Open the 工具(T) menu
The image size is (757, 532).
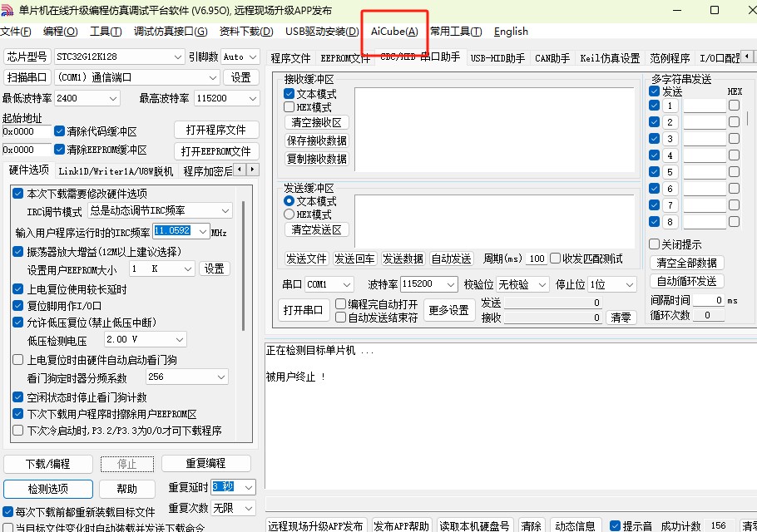106,32
